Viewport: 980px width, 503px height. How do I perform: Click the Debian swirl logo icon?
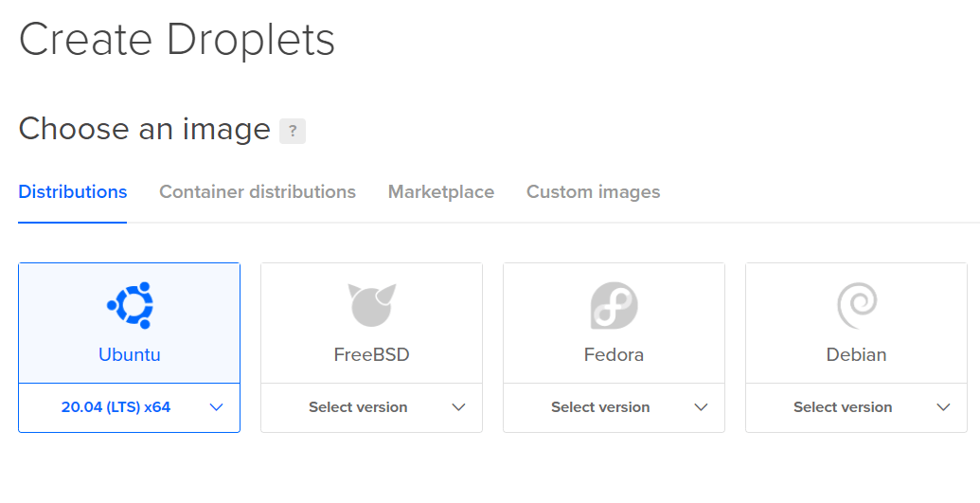856,305
